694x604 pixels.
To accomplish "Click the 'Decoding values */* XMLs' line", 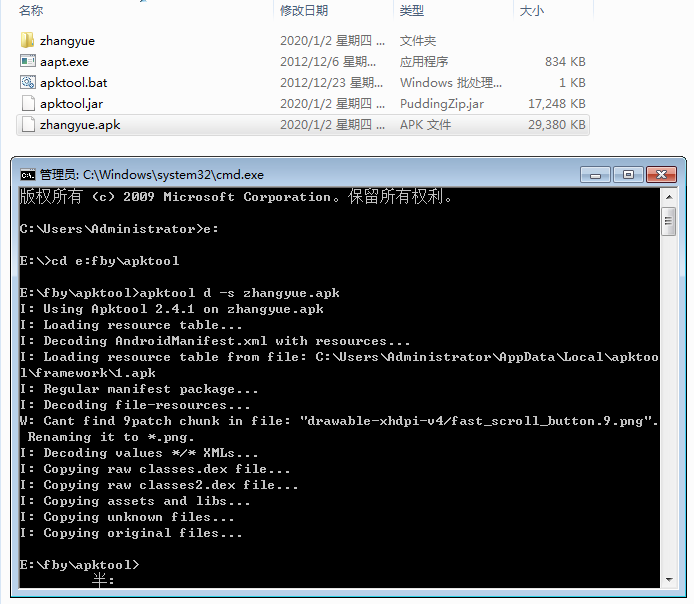I will coord(139,453).
